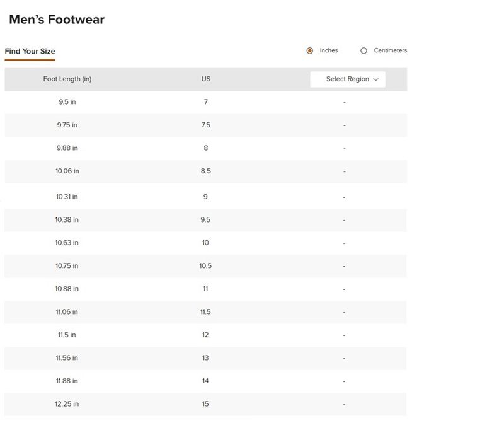This screenshot has height=435, width=504.
Task: Select the 11.06 in foot length cell
Action: (x=67, y=312)
